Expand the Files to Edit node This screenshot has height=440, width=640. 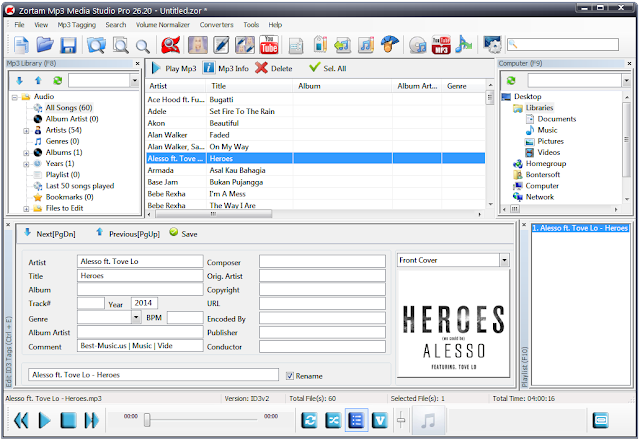26,209
